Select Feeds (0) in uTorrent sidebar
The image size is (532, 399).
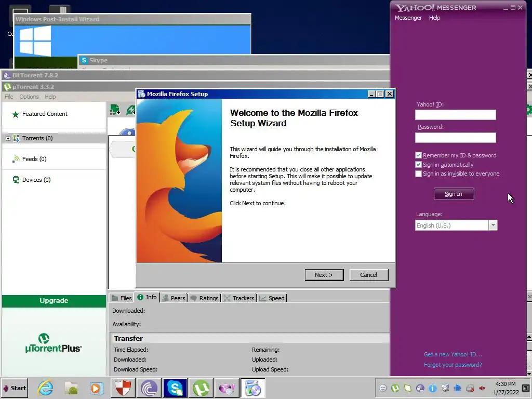pos(34,159)
